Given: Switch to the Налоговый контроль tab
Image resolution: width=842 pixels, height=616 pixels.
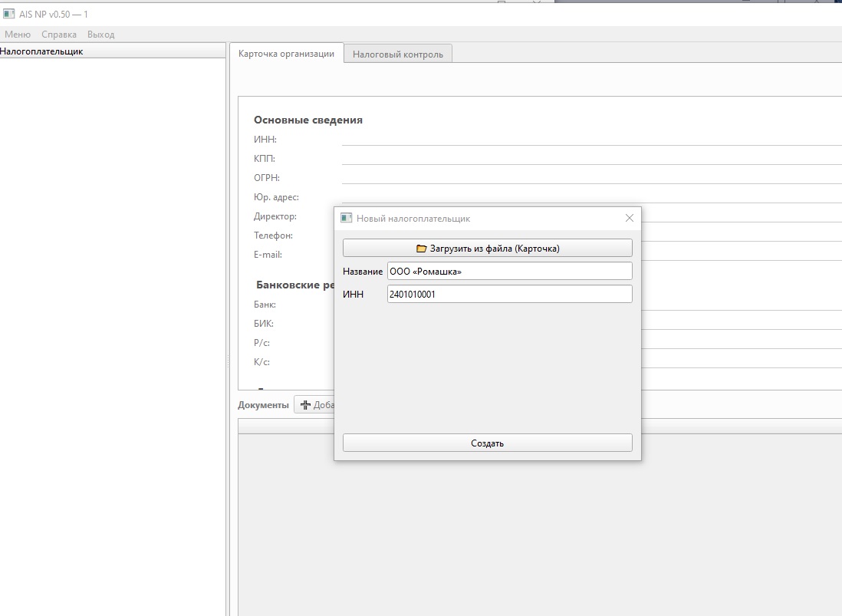Looking at the screenshot, I should [397, 54].
